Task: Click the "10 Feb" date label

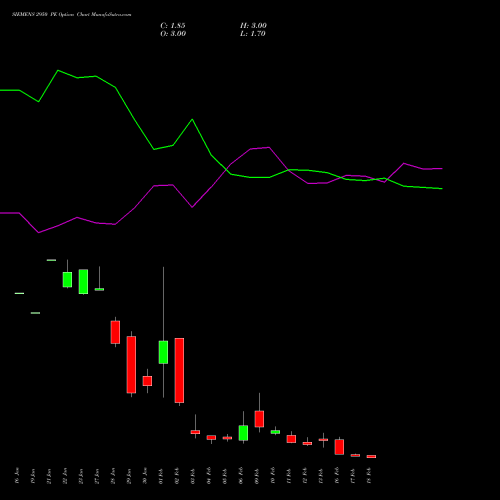Action: [x=273, y=476]
